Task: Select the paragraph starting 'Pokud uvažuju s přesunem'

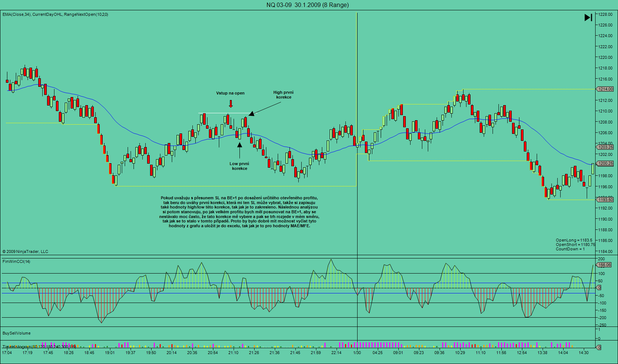Action: pos(239,212)
